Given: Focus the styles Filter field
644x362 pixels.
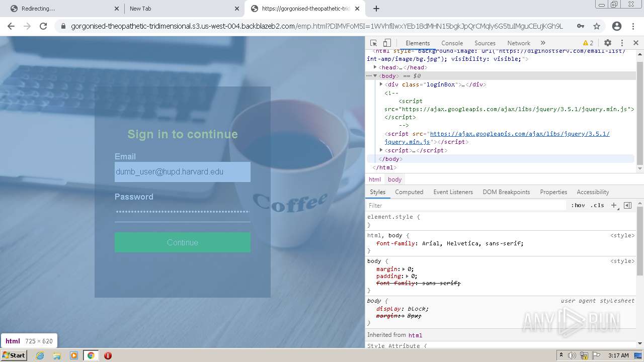Looking at the screenshot, I should (x=466, y=206).
